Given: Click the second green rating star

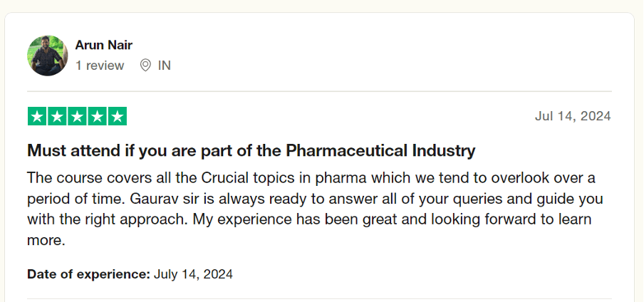Looking at the screenshot, I should (58, 116).
